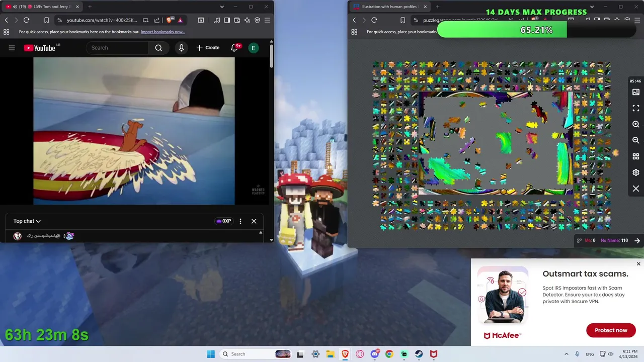This screenshot has height=362, width=644.
Task: Close the Illustration with human profiles tab
Action: [425, 7]
